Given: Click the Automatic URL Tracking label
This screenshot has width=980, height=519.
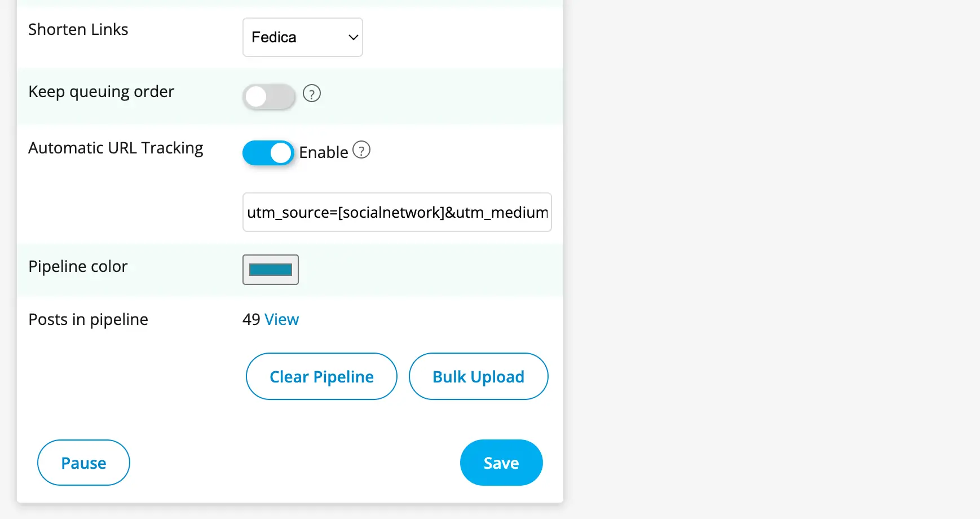Looking at the screenshot, I should 116,148.
